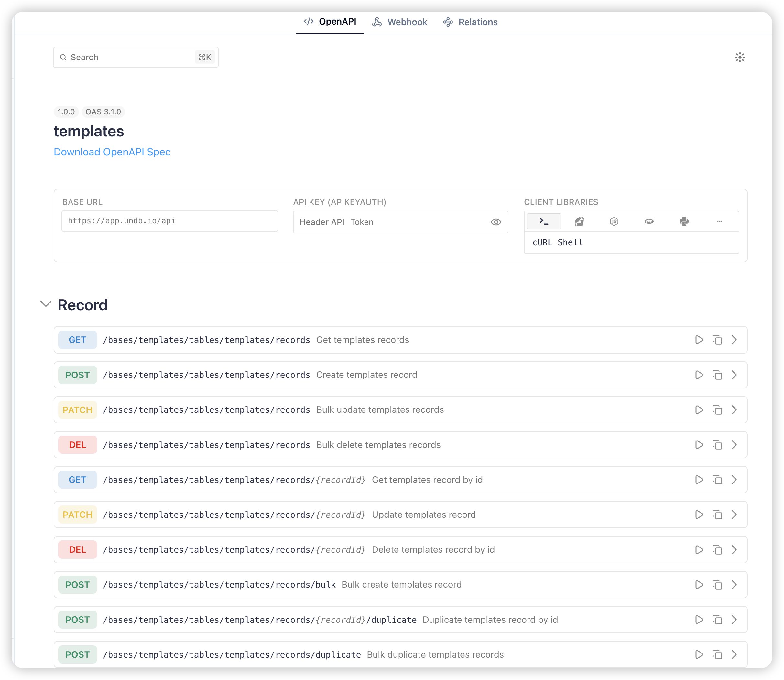Click the more options icon in client libraries

tap(719, 221)
